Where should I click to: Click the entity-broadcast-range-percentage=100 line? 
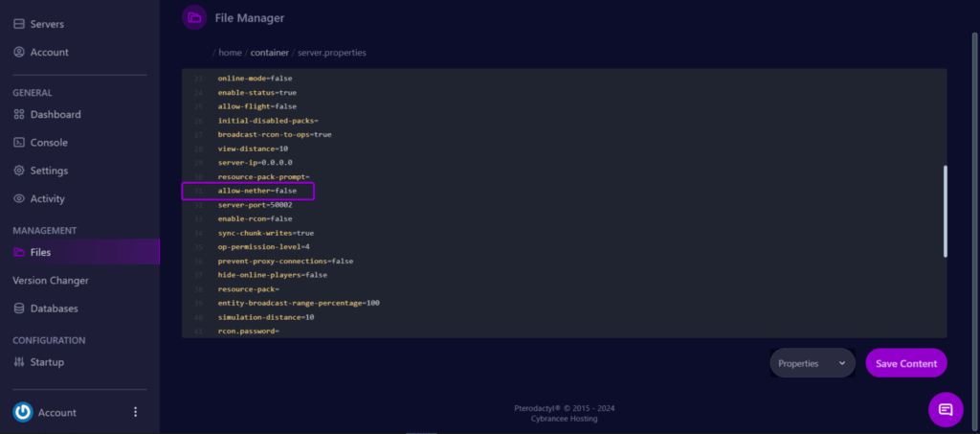(299, 303)
